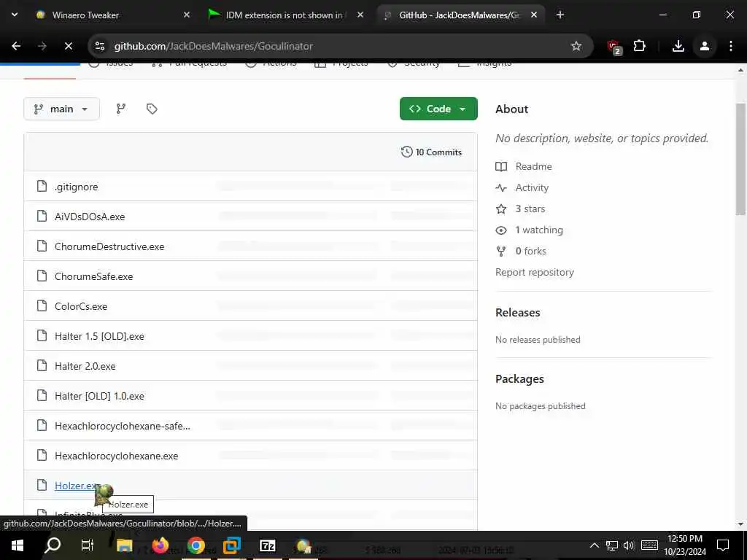
Task: Switch to the IDM extension tab
Action: click(284, 15)
